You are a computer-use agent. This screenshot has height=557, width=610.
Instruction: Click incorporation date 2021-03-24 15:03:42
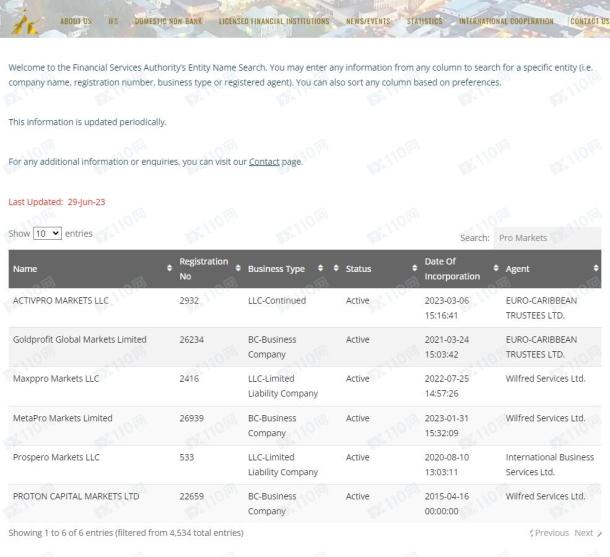tap(447, 347)
